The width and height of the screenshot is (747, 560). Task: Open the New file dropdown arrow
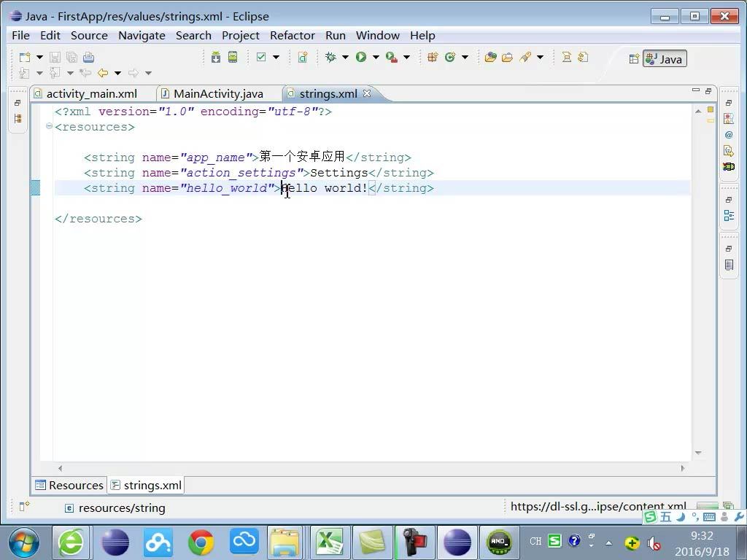pyautogui.click(x=40, y=57)
